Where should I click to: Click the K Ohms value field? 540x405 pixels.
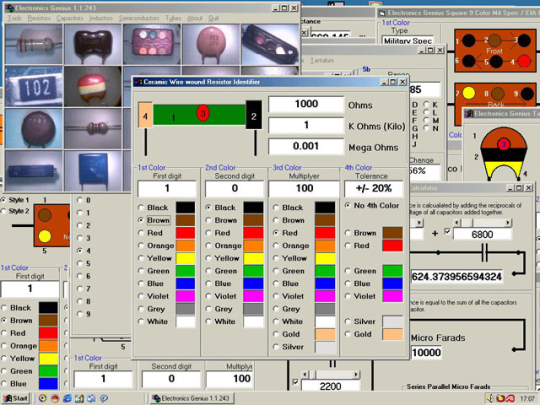click(x=306, y=125)
